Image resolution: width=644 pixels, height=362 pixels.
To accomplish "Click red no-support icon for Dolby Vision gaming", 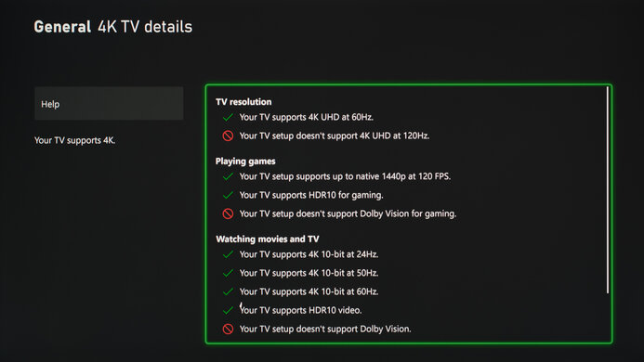I will click(228, 213).
